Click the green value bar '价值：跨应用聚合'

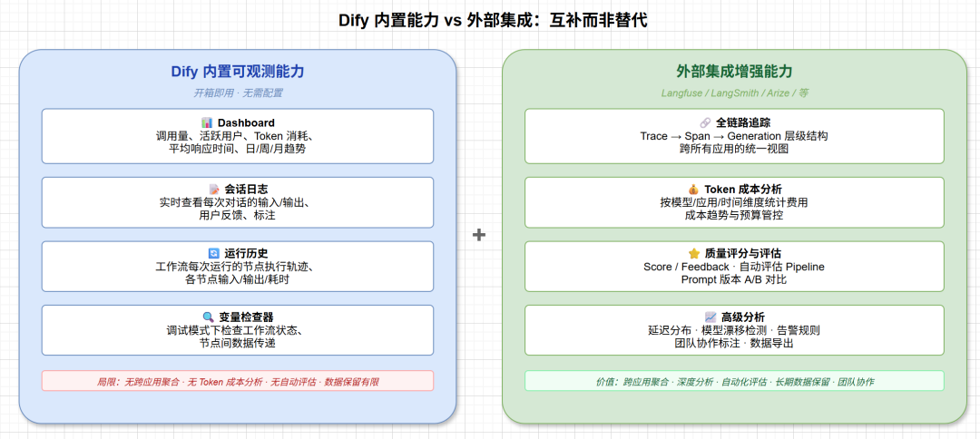tap(734, 381)
